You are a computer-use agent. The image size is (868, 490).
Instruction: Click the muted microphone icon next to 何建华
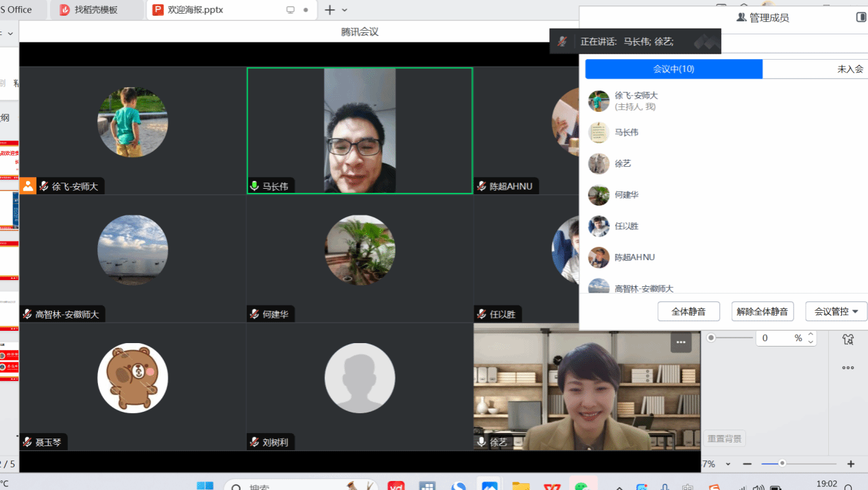tap(254, 314)
